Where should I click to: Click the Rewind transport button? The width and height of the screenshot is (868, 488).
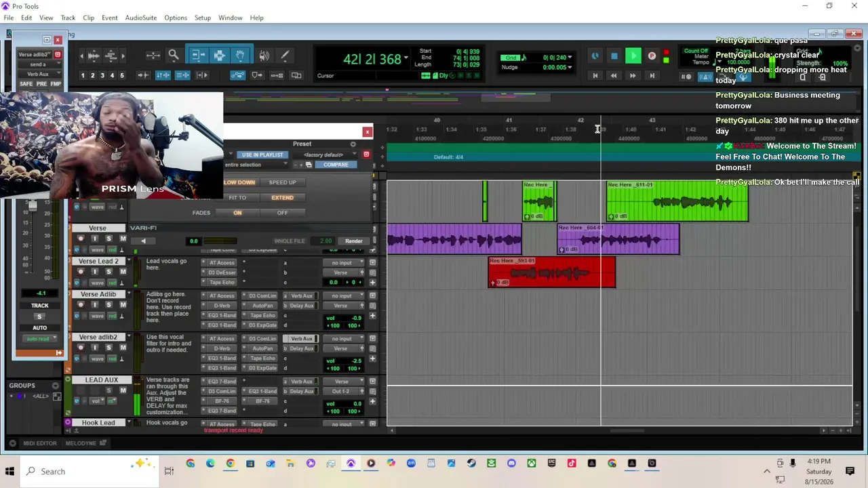click(x=614, y=76)
